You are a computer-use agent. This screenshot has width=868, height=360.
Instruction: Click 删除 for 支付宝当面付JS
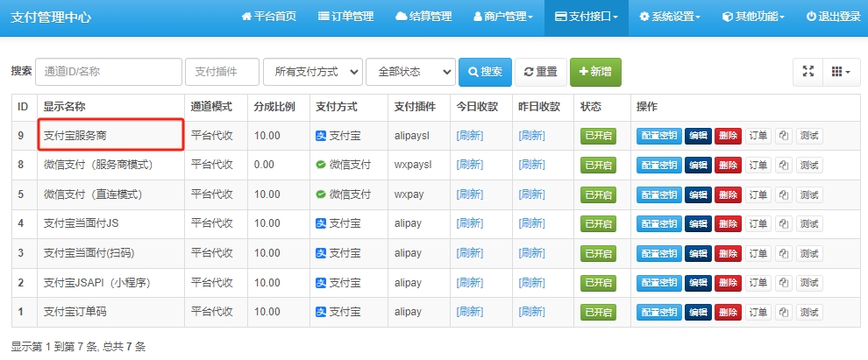728,224
